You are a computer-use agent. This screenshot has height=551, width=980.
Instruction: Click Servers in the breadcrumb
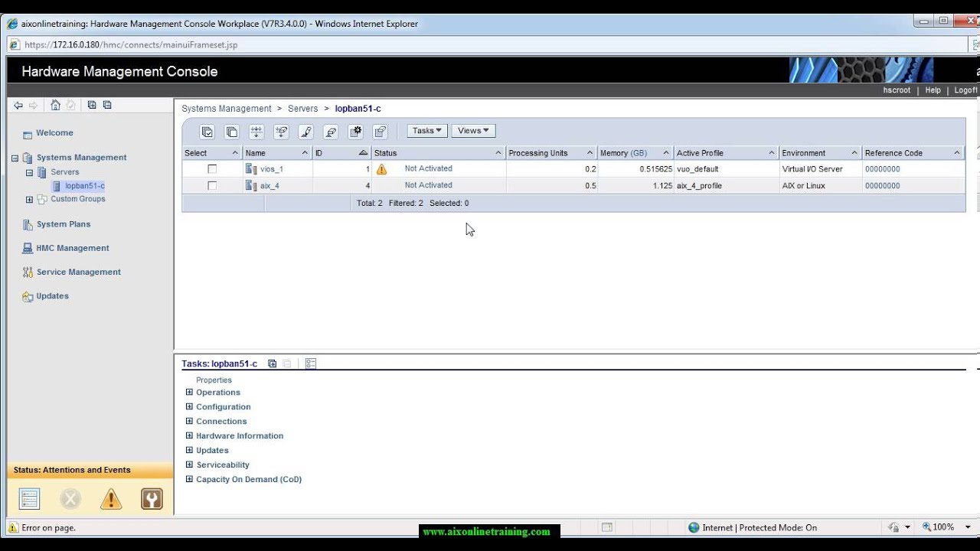coord(303,109)
